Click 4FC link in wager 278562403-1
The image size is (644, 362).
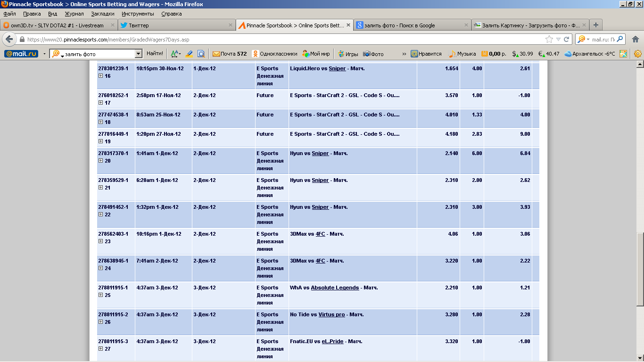coord(320,234)
